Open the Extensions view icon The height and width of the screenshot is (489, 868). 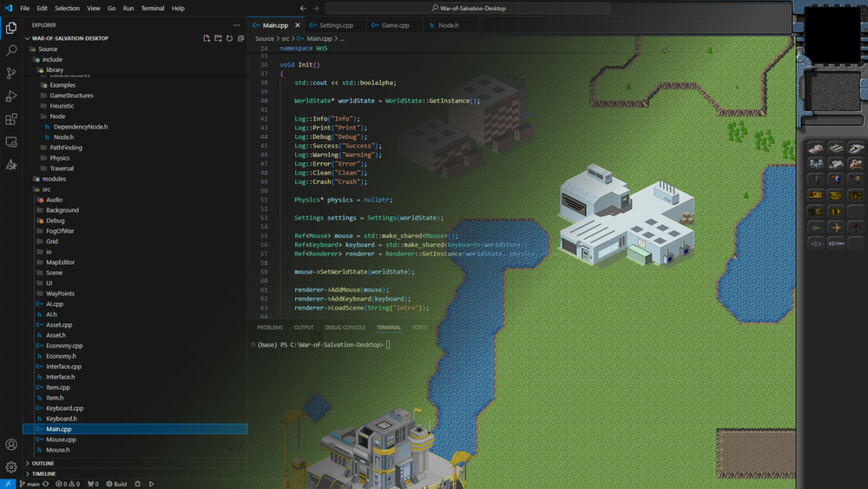[11, 119]
